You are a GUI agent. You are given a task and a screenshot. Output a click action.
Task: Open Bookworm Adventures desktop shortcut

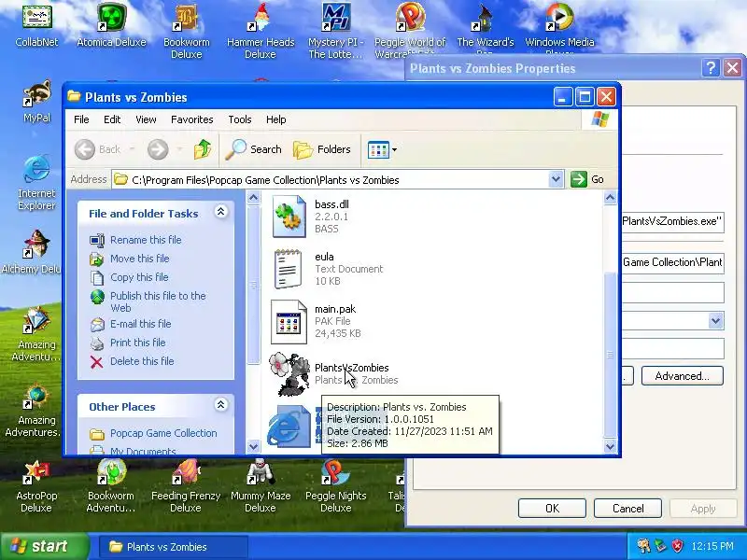(x=111, y=485)
